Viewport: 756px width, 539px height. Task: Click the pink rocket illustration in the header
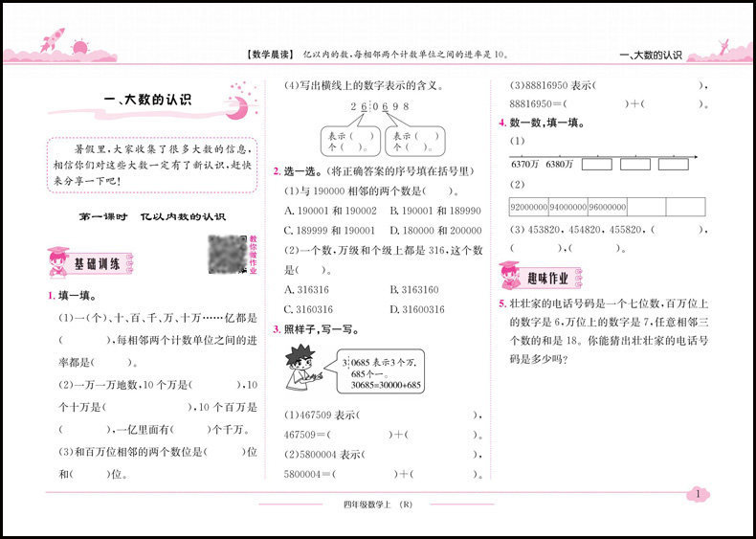[x=52, y=39]
